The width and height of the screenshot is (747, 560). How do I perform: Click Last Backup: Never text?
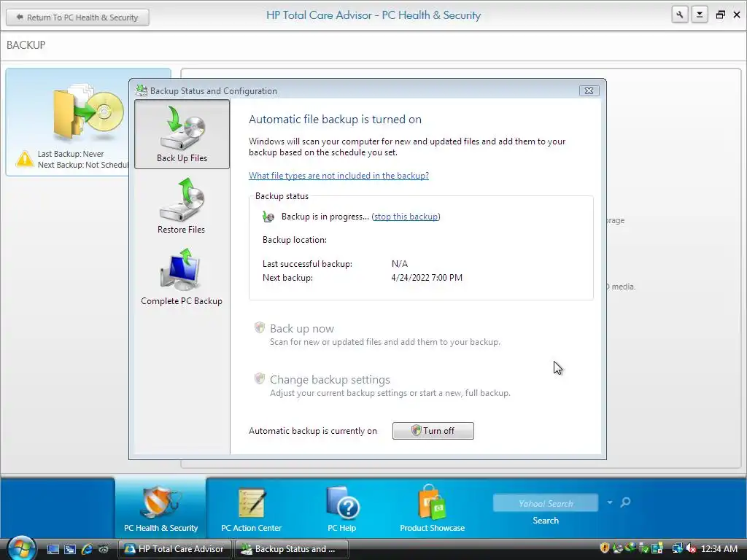[x=71, y=154]
